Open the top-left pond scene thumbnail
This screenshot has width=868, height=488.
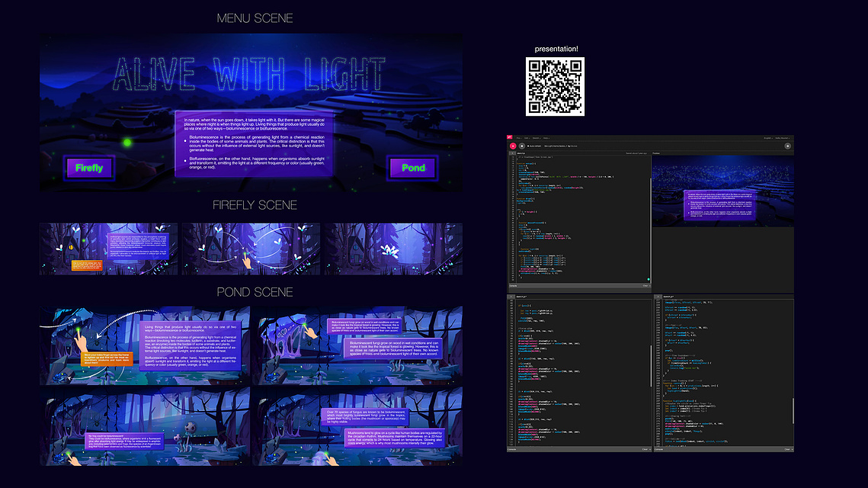145,345
